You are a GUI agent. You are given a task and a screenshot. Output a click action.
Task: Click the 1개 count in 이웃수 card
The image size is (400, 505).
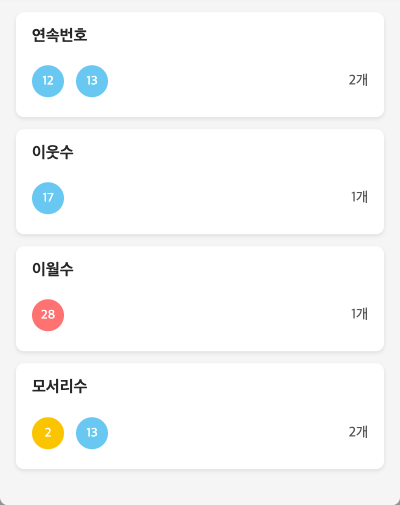[359, 197]
